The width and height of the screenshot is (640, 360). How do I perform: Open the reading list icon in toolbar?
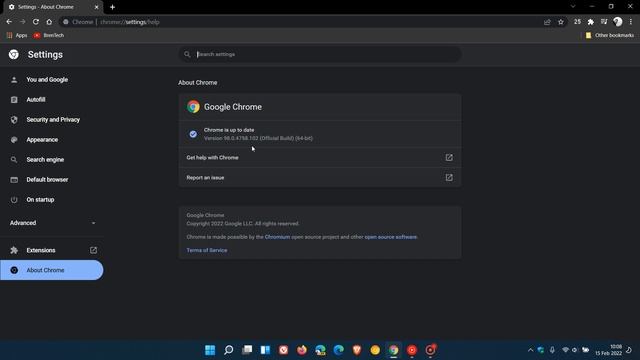(x=604, y=22)
